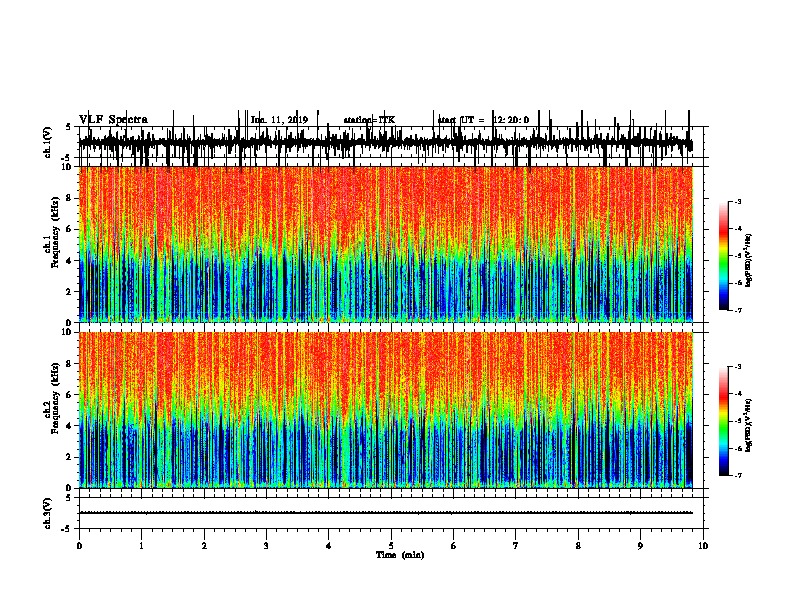
Task: Click the "-3" tick on ch.1 color bar
Action: pyautogui.click(x=738, y=202)
